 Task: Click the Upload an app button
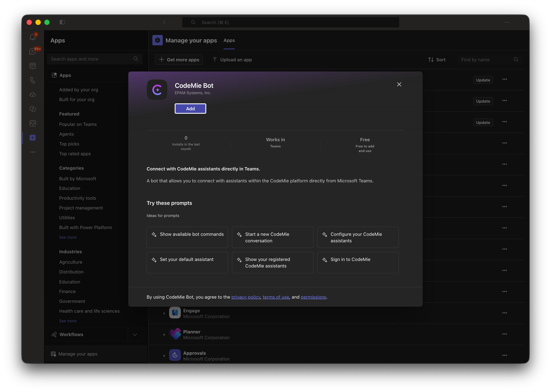click(x=232, y=60)
